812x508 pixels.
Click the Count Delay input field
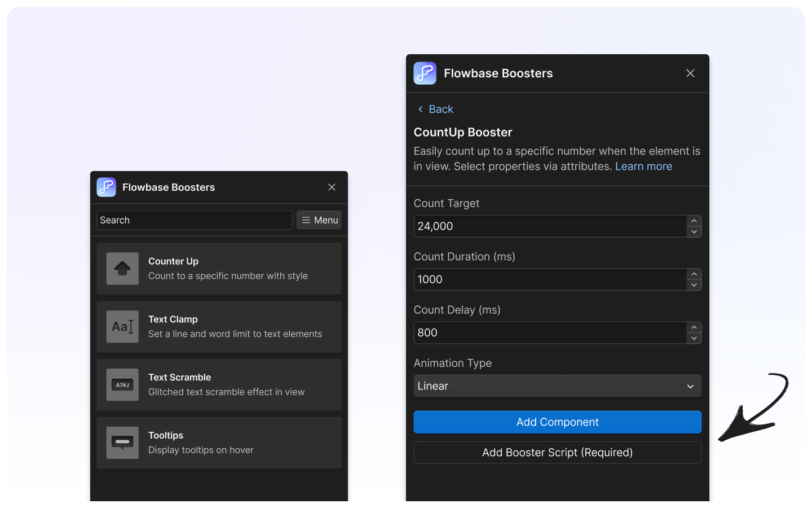550,332
